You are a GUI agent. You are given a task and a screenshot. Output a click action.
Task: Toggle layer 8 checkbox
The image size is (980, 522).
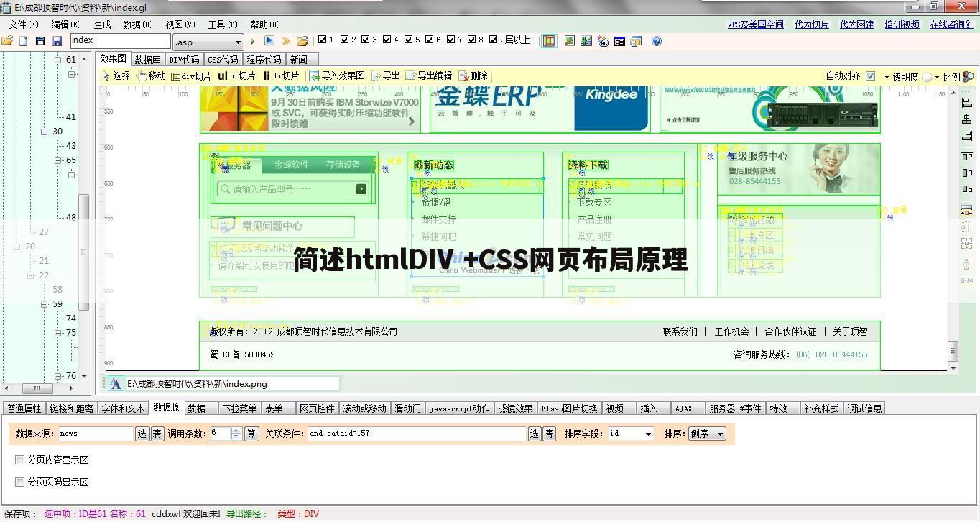point(473,40)
